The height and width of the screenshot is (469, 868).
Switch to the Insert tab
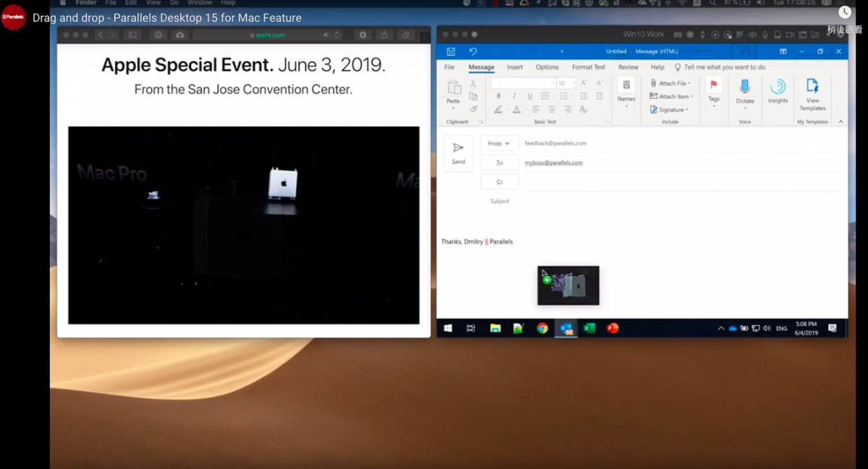(515, 67)
